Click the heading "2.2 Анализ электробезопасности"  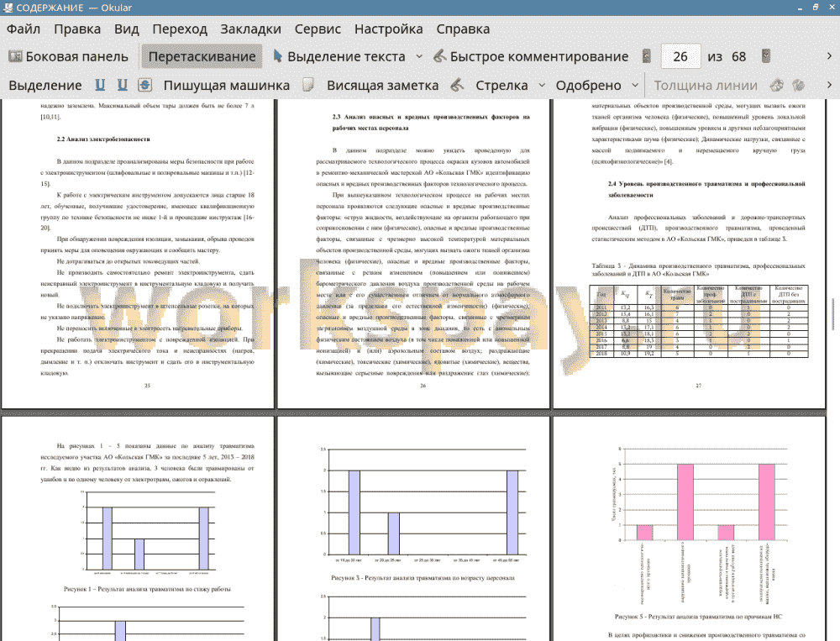point(103,139)
